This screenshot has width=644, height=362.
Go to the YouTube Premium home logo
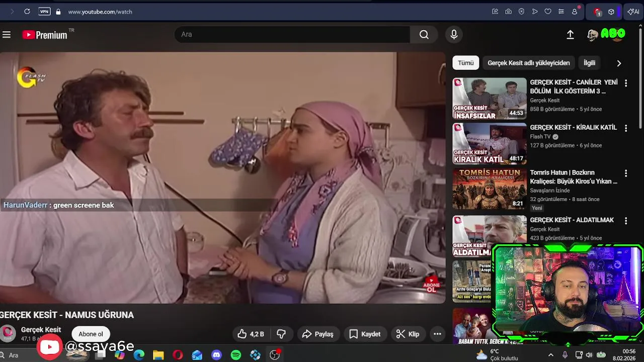[45, 35]
